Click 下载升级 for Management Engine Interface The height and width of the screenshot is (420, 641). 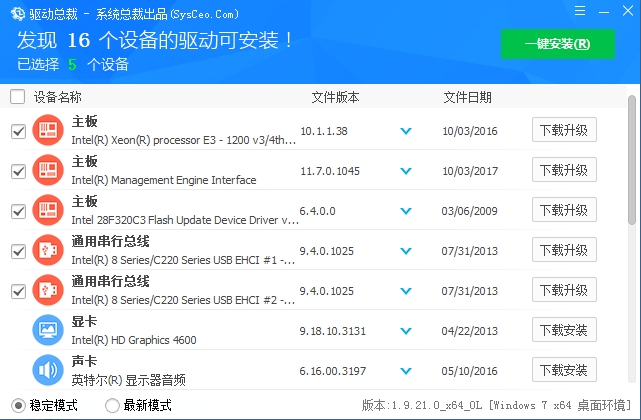tap(564, 170)
